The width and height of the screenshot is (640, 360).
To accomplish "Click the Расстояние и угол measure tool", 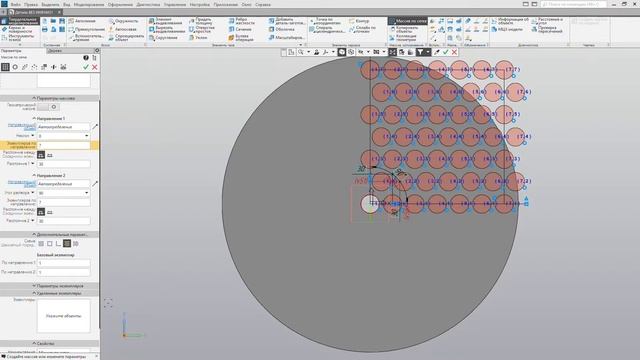I will [x=547, y=21].
